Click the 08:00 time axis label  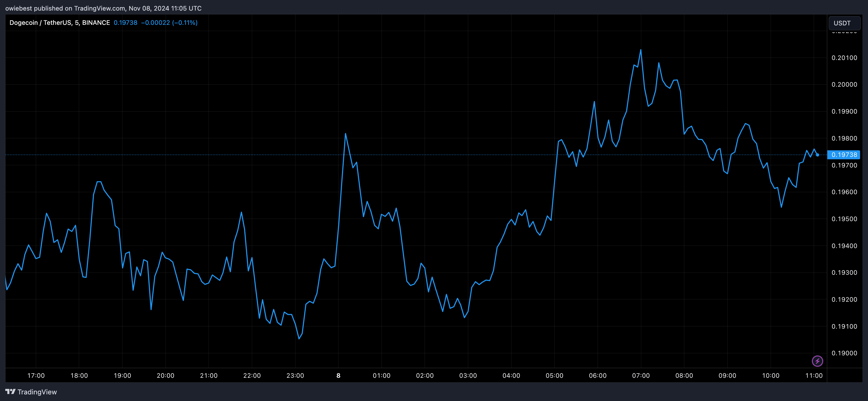(x=684, y=375)
